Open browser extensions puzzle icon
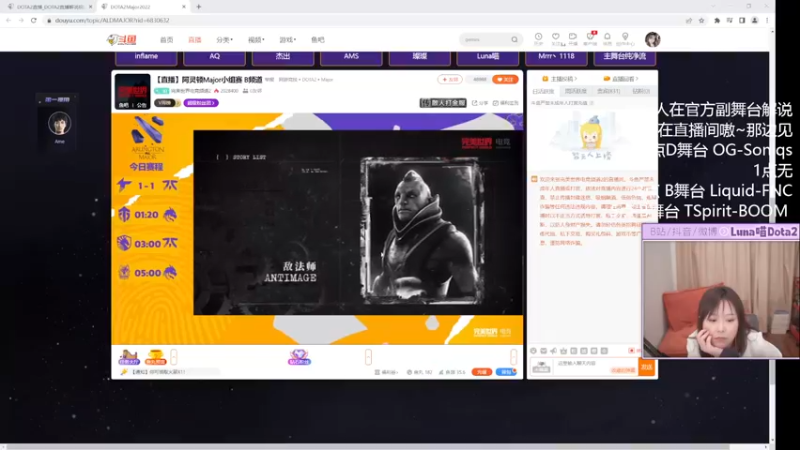The width and height of the screenshot is (800, 450). pos(717,20)
